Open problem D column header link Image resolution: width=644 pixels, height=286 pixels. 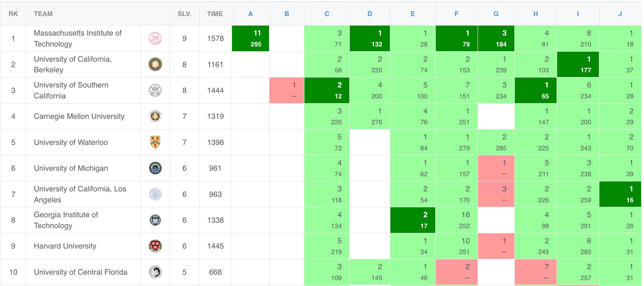coord(369,14)
